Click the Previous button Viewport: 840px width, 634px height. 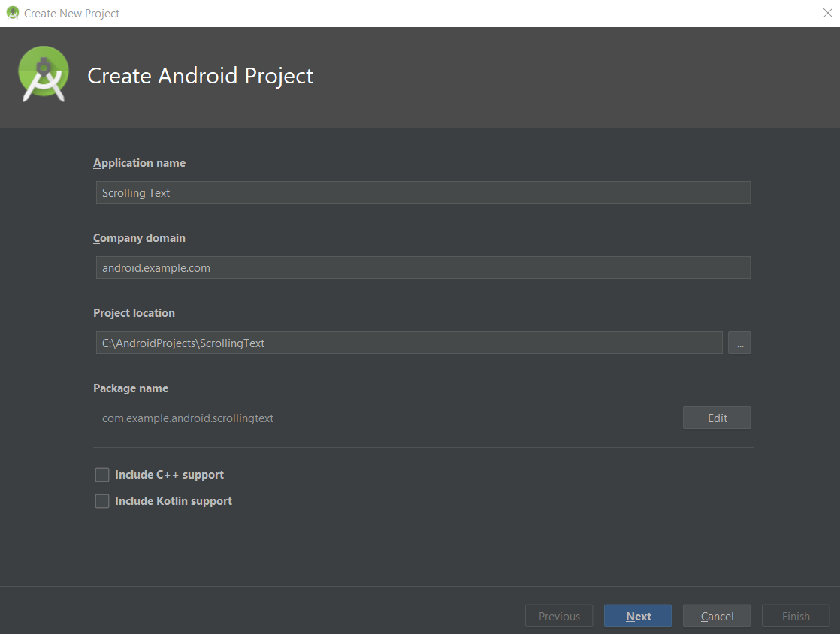click(x=559, y=615)
